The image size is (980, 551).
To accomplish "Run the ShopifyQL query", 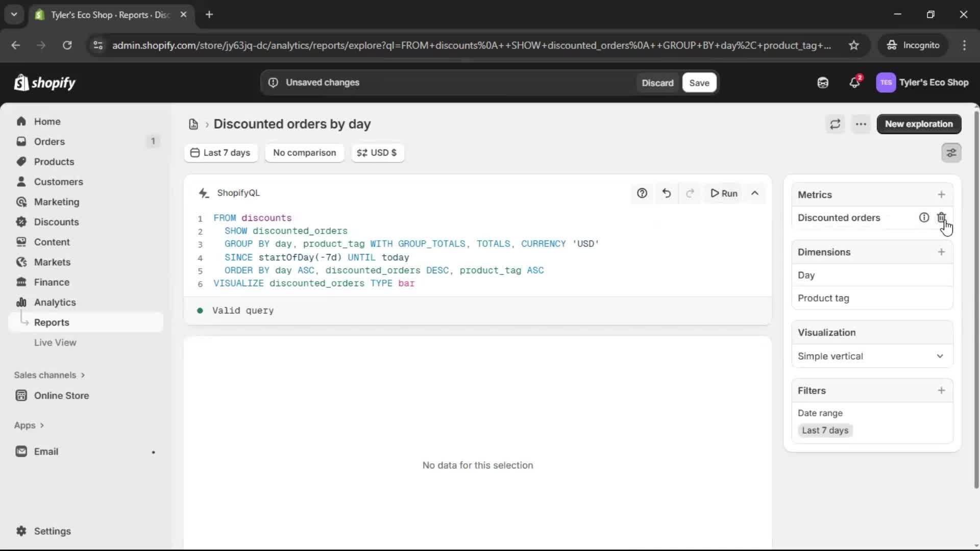I will click(724, 193).
